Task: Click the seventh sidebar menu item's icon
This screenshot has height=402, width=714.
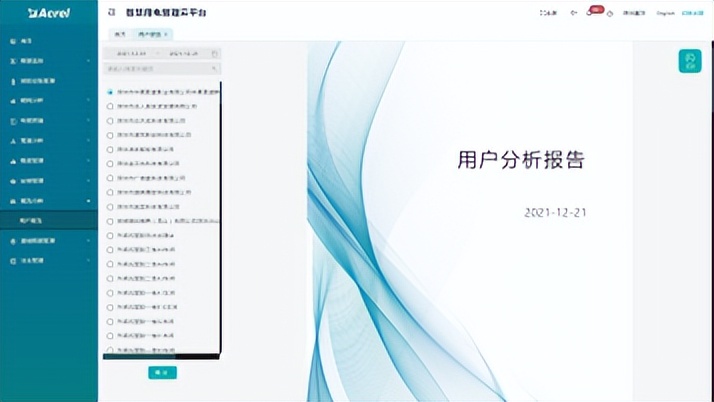Action: 13,161
